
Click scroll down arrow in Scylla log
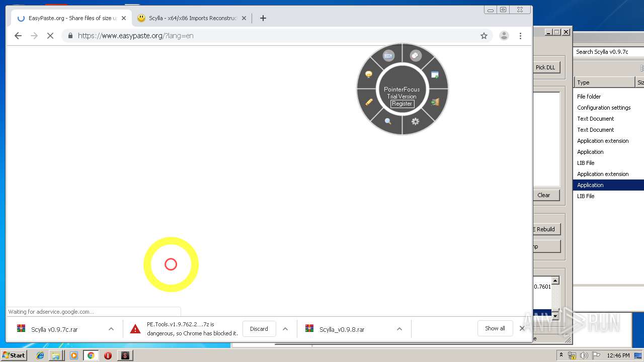tap(555, 316)
